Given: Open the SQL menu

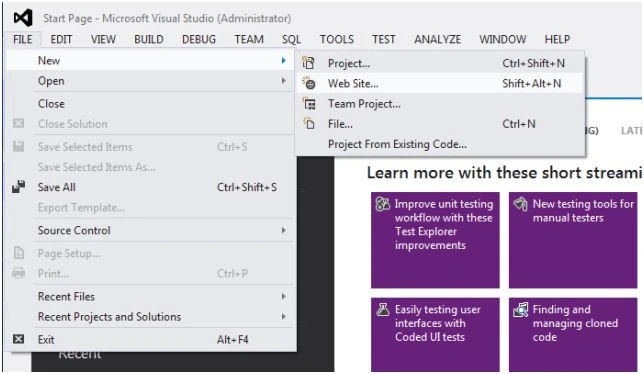Looking at the screenshot, I should (291, 39).
